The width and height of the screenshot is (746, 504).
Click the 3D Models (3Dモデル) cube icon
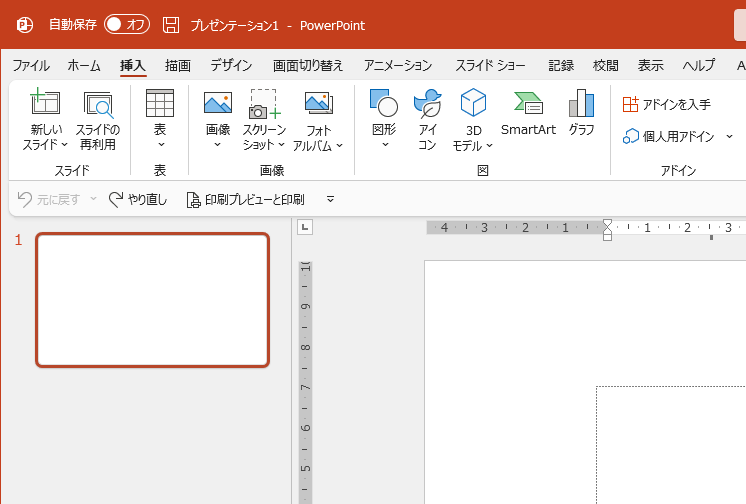tap(473, 102)
